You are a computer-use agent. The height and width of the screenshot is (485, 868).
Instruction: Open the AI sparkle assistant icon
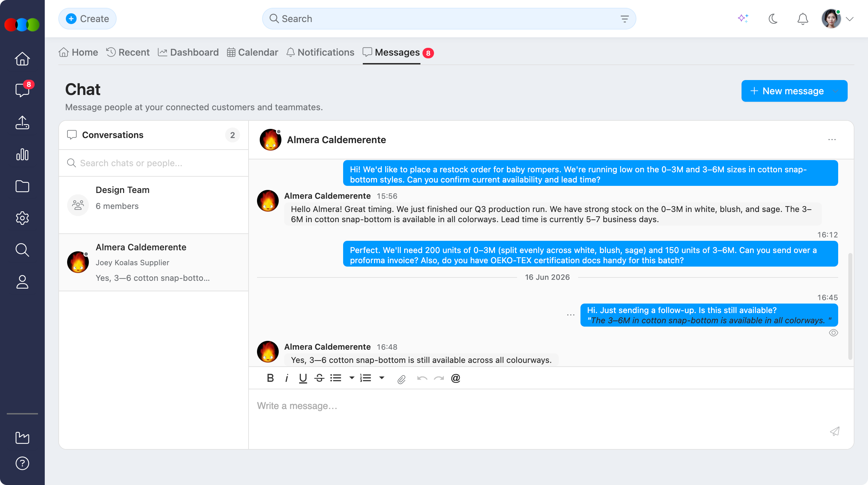tap(743, 19)
